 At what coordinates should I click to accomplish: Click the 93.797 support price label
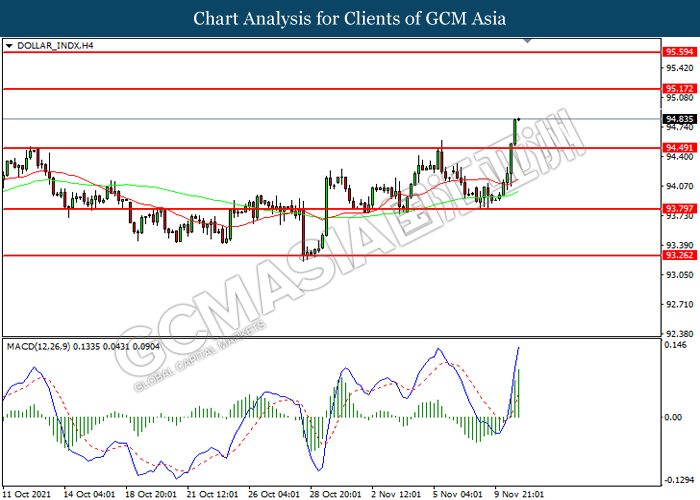pyautogui.click(x=679, y=208)
